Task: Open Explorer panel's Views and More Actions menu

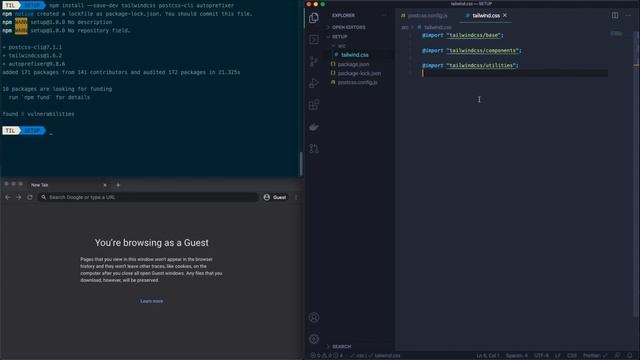Action: pos(384,16)
